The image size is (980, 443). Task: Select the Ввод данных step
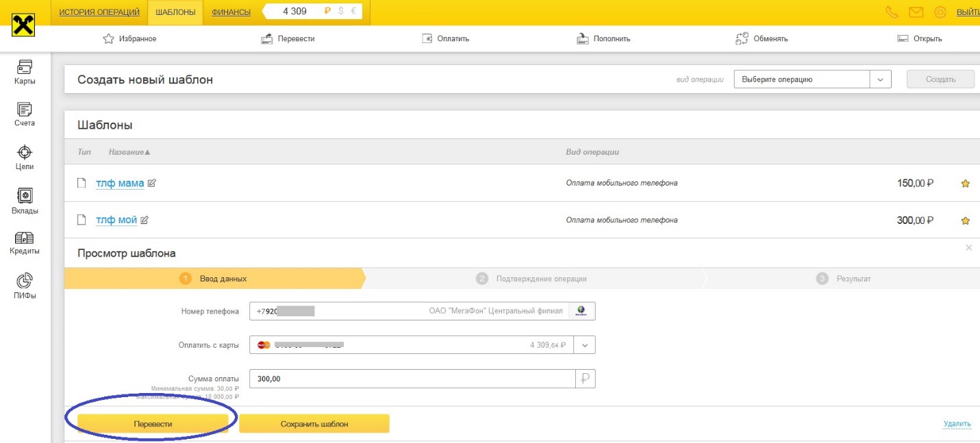(214, 279)
